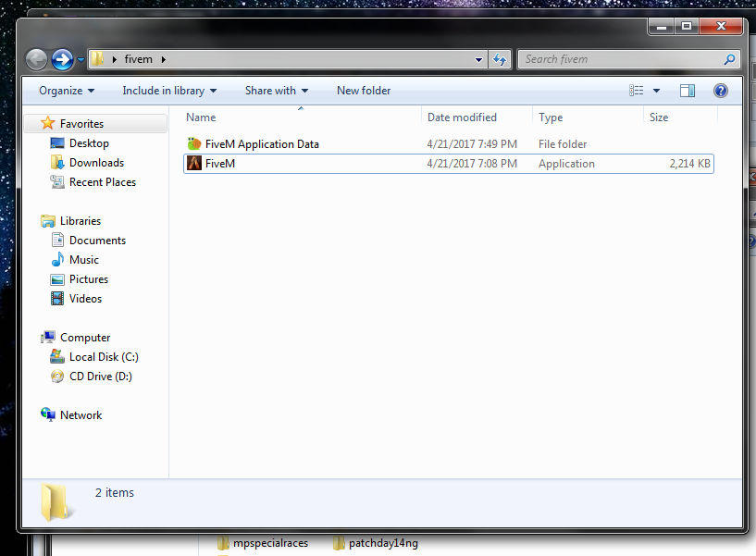
Task: Click the magnifier search icon
Action: coord(729,59)
